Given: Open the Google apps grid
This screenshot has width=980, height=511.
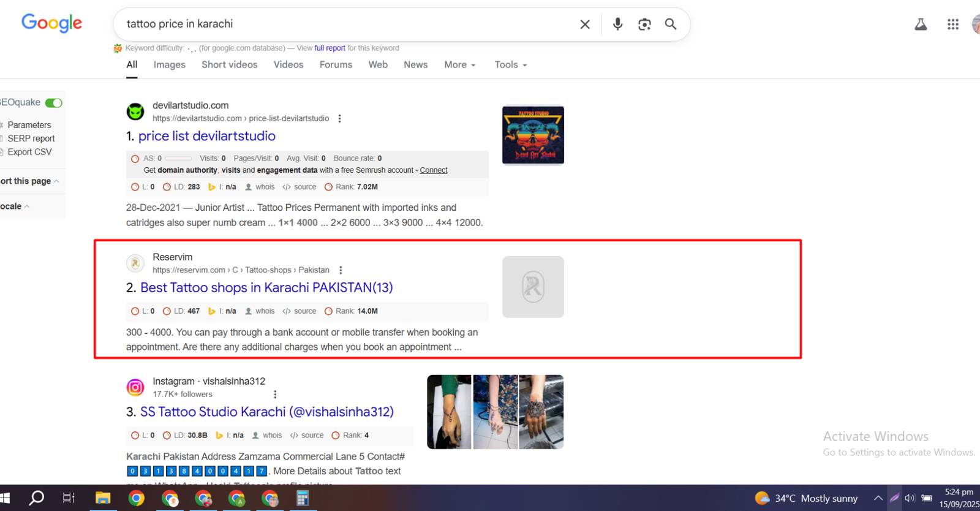Looking at the screenshot, I should click(952, 24).
